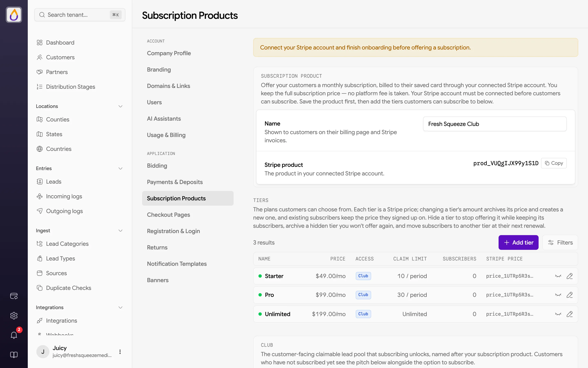Click the Add tier button

(518, 242)
